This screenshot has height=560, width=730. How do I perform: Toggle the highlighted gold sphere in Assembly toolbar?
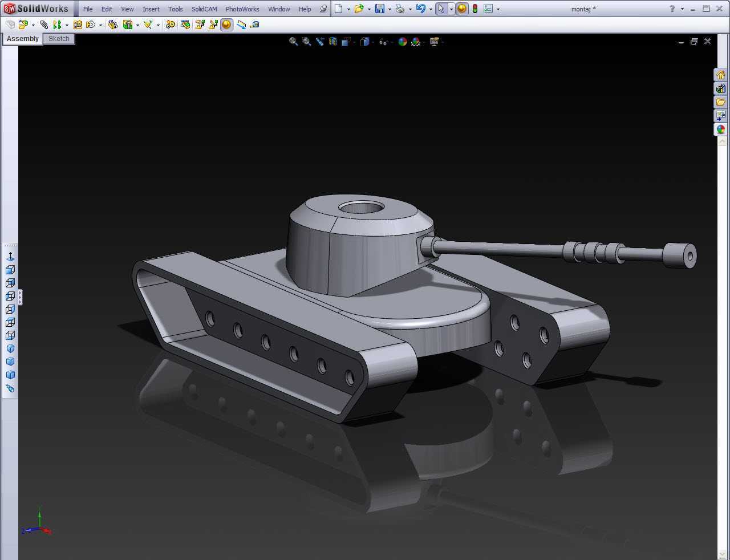pos(227,25)
